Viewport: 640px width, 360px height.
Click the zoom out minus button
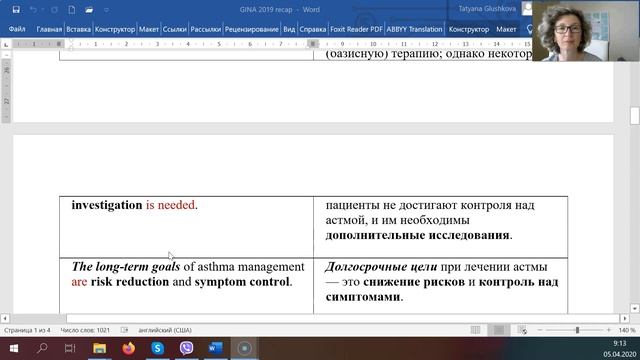pos(540,330)
